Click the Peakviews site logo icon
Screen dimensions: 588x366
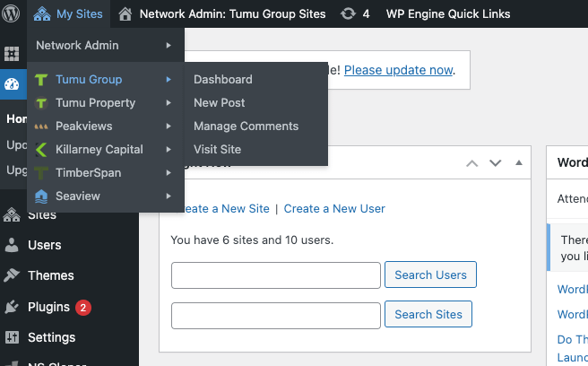click(x=40, y=126)
